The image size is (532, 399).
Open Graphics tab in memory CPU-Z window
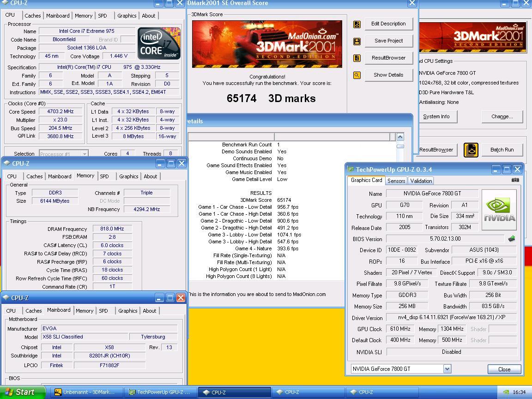pos(128,176)
